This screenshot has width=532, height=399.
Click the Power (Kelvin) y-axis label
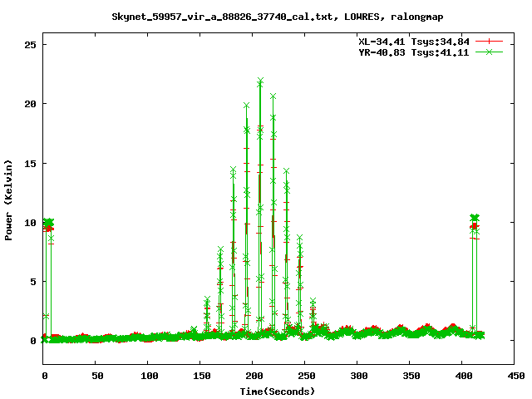coord(8,200)
